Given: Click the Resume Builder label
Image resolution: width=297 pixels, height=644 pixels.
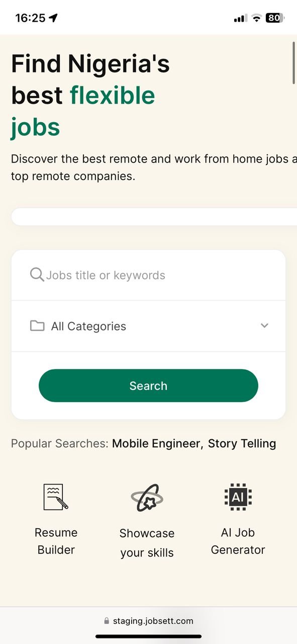Looking at the screenshot, I should click(56, 541).
